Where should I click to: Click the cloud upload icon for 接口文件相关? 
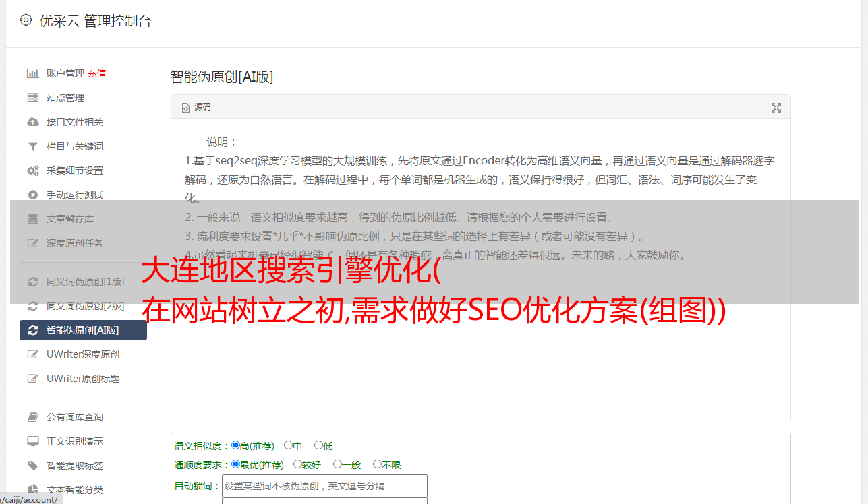pos(32,122)
